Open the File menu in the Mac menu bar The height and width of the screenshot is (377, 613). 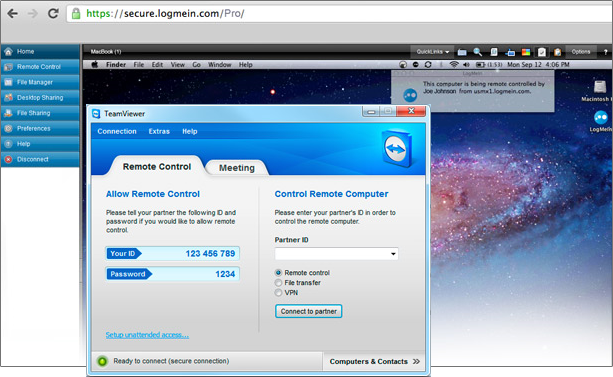[139, 65]
